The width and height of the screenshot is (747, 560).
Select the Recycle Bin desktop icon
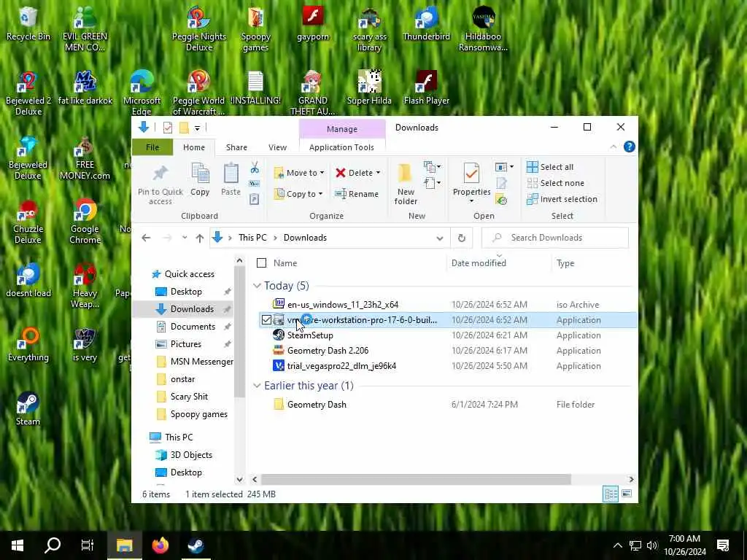pos(28,24)
